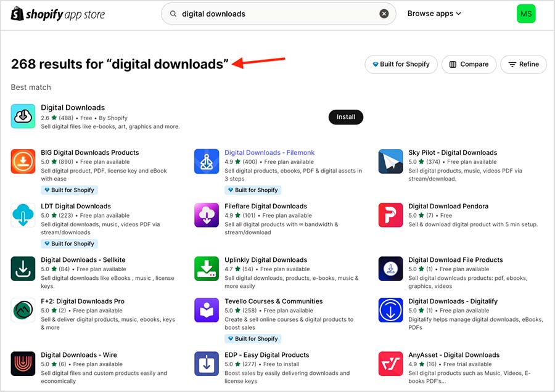The width and height of the screenshot is (555, 392).
Task: Clear the search field with the X icon
Action: point(384,14)
